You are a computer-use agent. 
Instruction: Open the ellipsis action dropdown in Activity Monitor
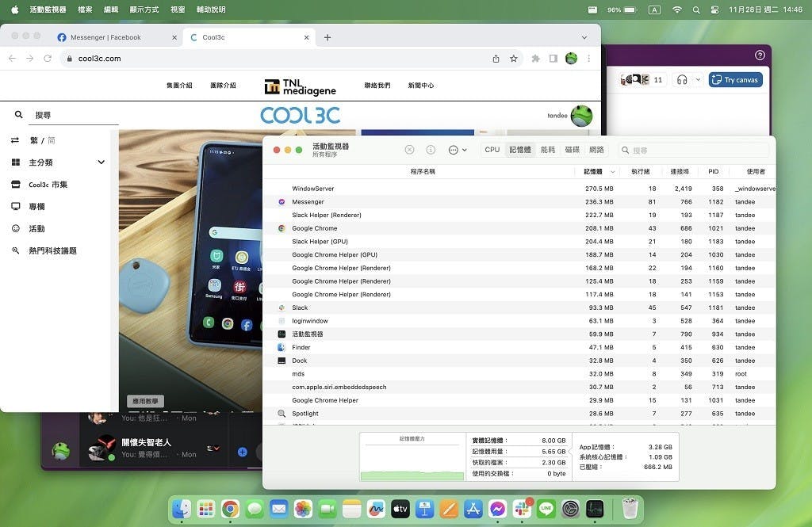[458, 150]
